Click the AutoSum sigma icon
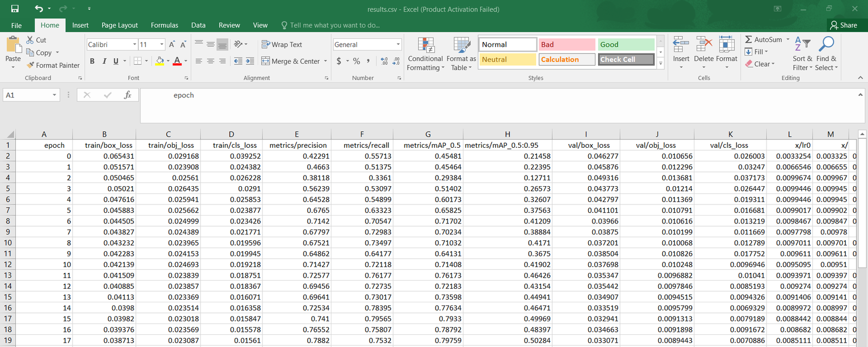This screenshot has width=868, height=347. [x=749, y=39]
